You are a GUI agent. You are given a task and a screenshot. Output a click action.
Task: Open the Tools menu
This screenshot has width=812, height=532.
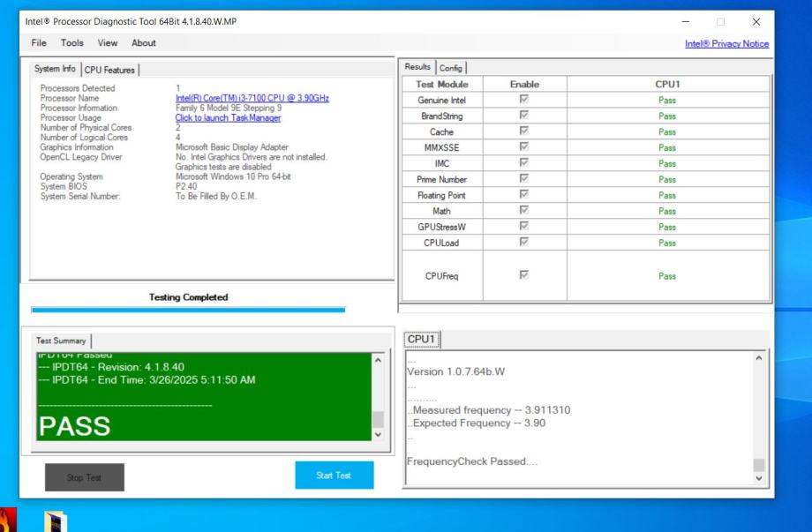pyautogui.click(x=72, y=43)
